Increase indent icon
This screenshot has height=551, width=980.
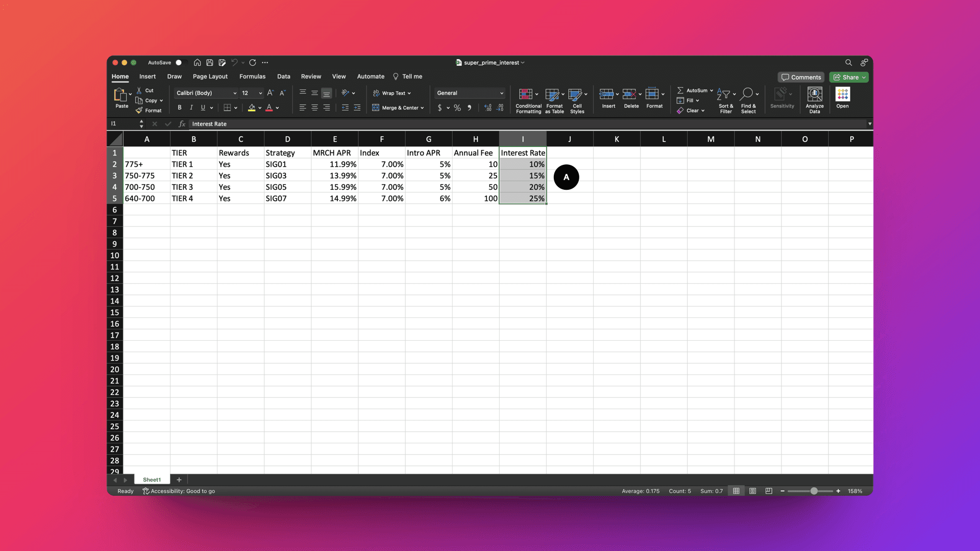point(357,108)
